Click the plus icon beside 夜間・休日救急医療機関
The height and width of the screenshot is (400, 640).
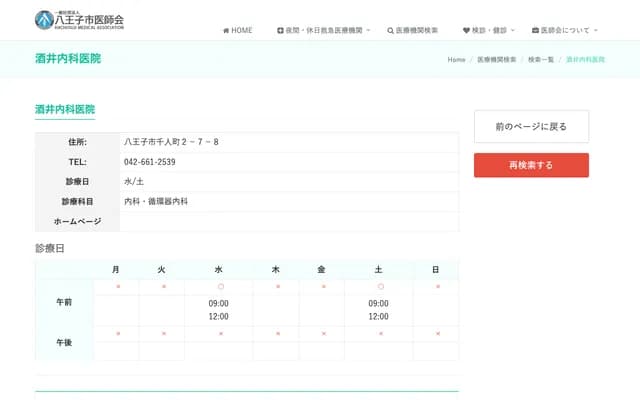(x=280, y=31)
